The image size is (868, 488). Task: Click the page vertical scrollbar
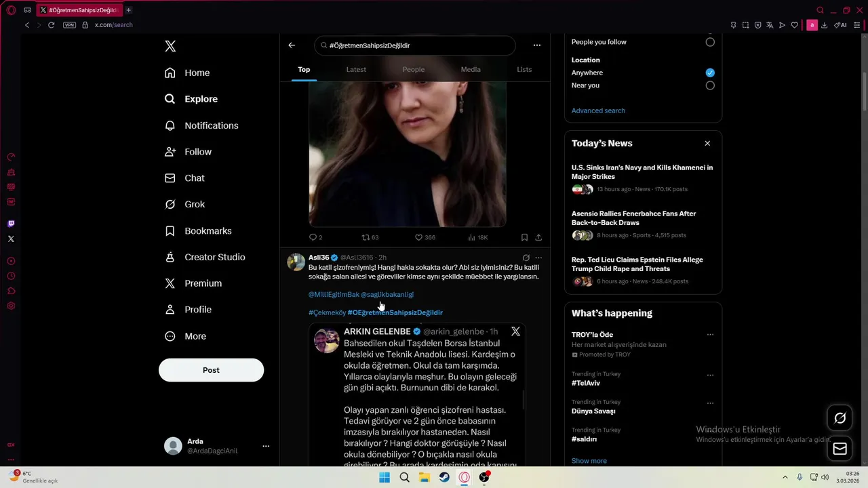(863, 91)
